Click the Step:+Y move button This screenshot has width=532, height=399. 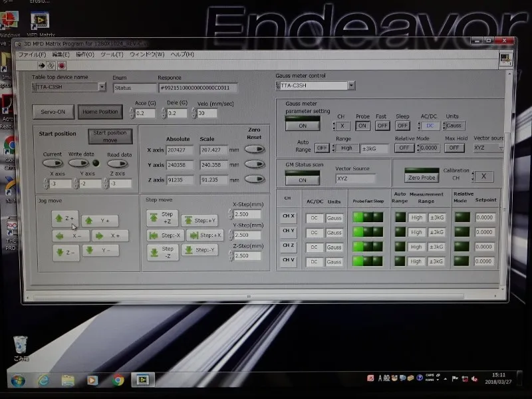(x=199, y=221)
